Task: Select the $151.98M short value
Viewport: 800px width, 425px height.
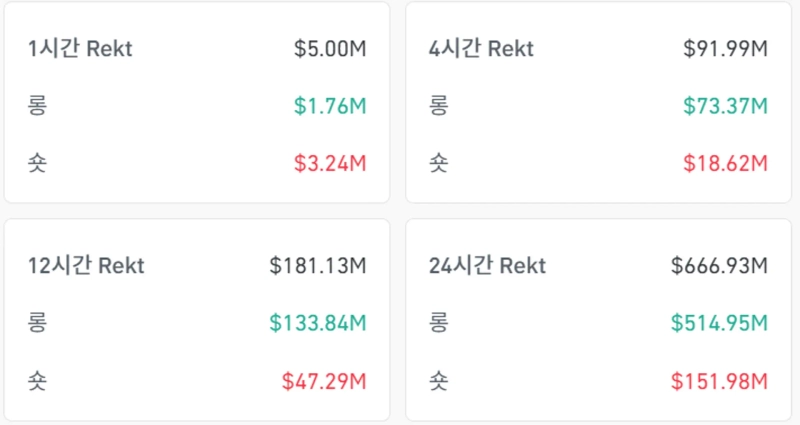Action: (x=719, y=380)
